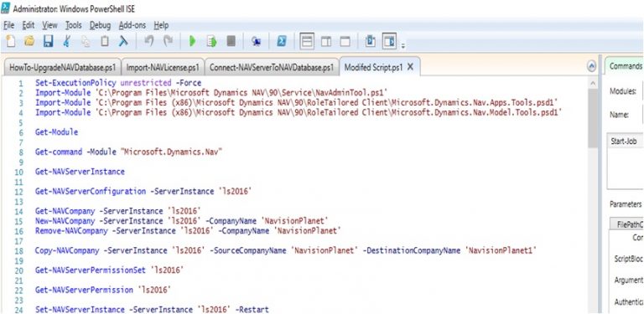Open the Debug menu
The height and width of the screenshot is (314, 644).
[x=101, y=25]
